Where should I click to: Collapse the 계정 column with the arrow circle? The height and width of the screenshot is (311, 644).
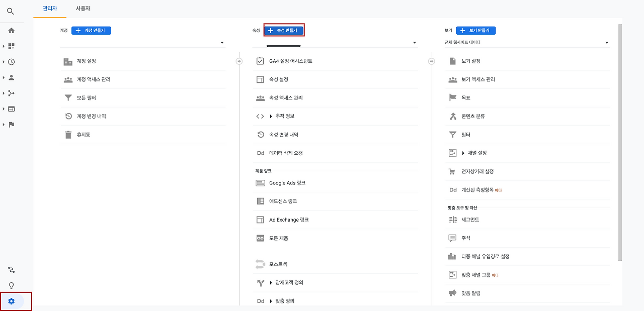(238, 60)
